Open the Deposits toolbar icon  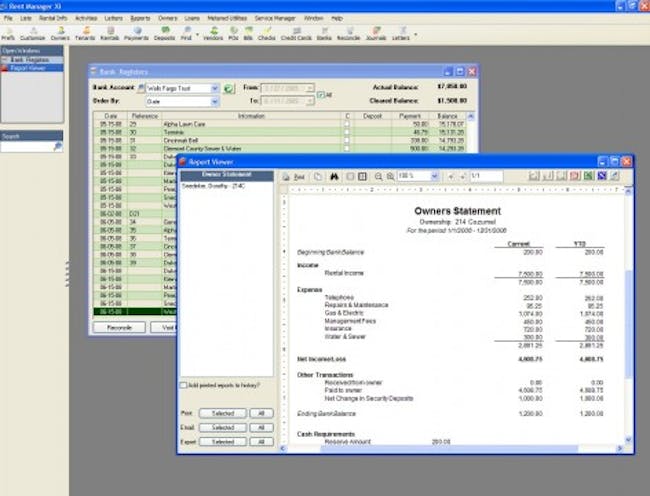(x=165, y=34)
